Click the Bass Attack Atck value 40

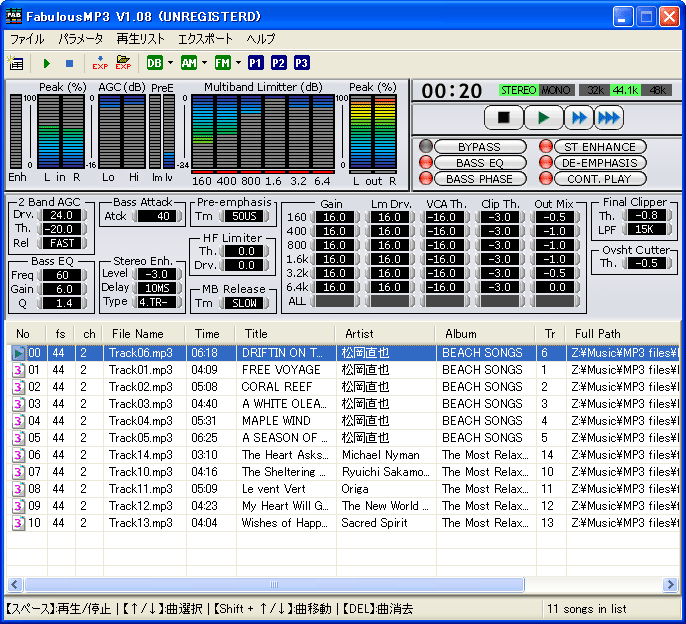click(158, 216)
